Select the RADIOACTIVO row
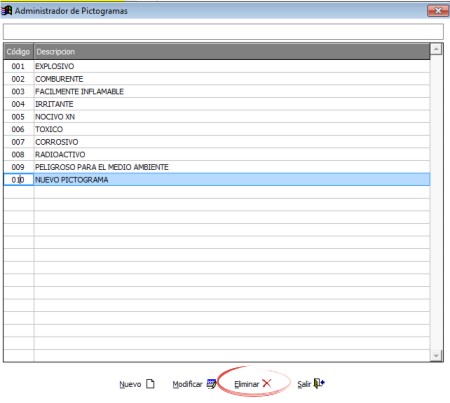This screenshot has width=450, height=403. tap(217, 154)
